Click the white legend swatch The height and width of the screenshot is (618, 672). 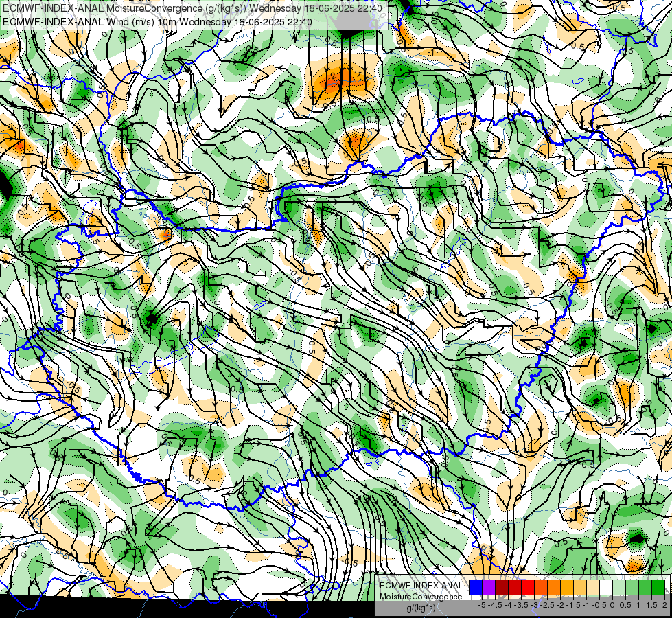[606, 587]
